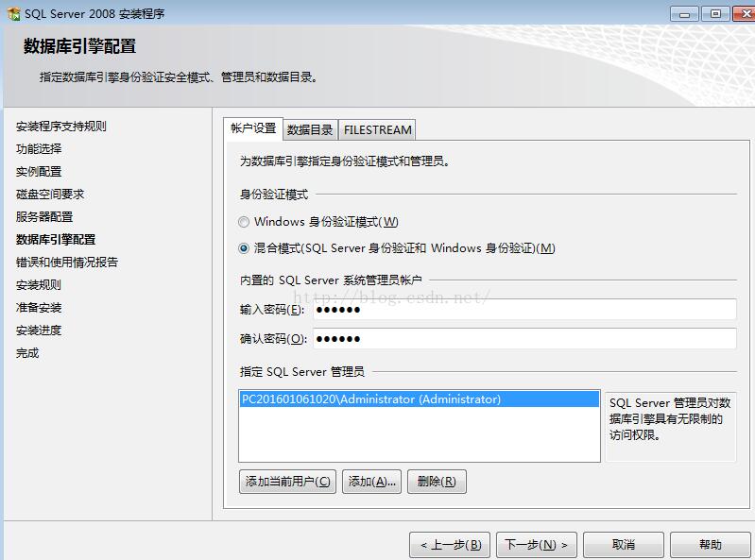Click the 删除(R) button
The height and width of the screenshot is (560, 755).
(437, 482)
